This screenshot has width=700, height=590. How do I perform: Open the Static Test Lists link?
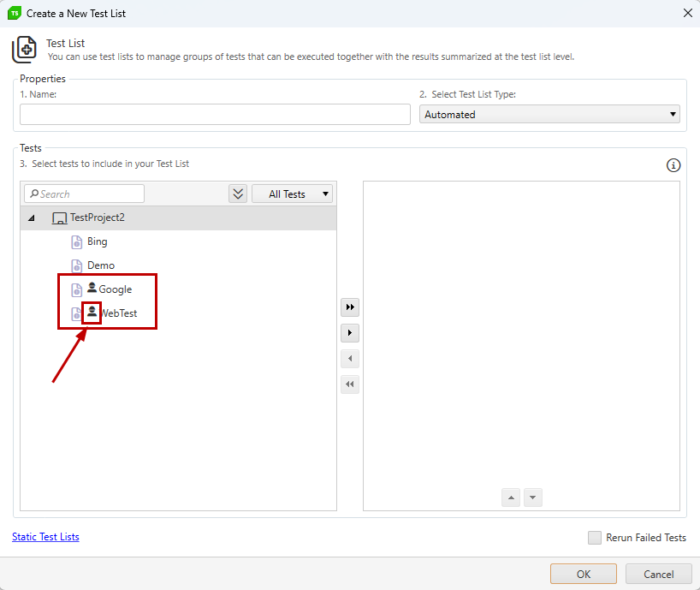tap(45, 537)
